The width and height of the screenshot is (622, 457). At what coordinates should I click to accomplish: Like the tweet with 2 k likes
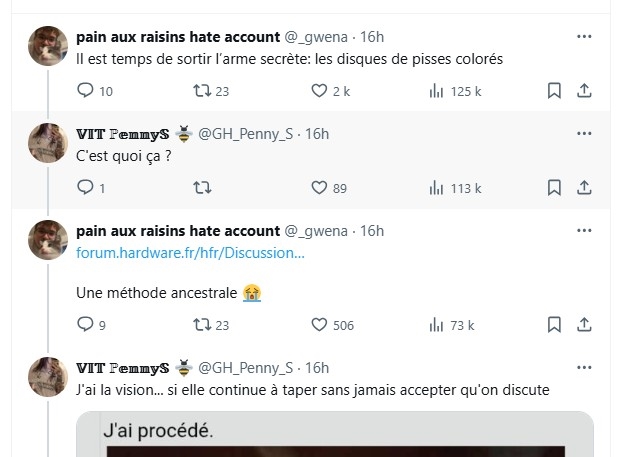tap(320, 91)
